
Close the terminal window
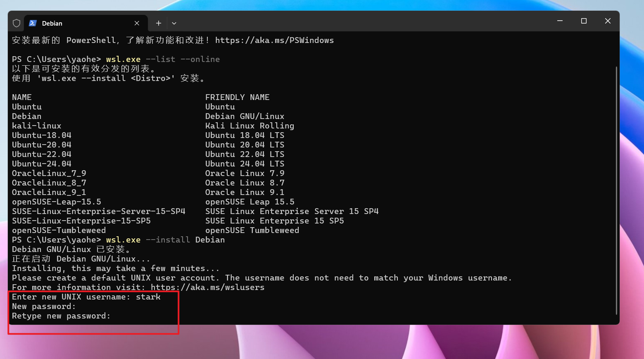pos(608,21)
